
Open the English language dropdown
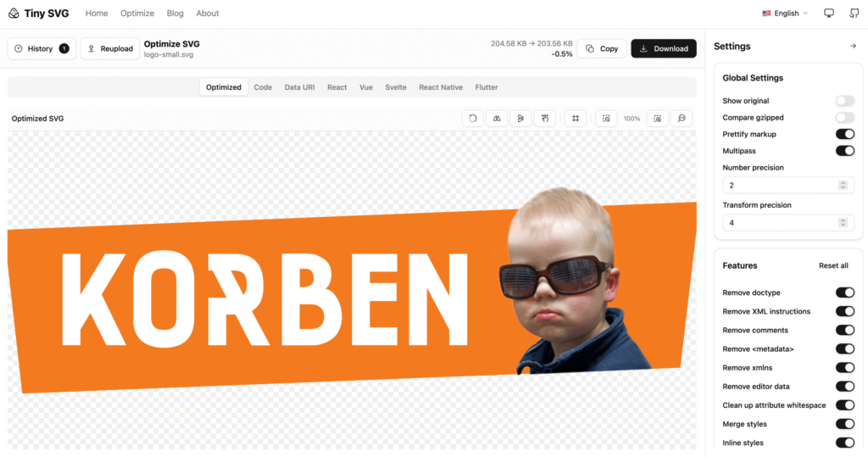click(x=785, y=14)
